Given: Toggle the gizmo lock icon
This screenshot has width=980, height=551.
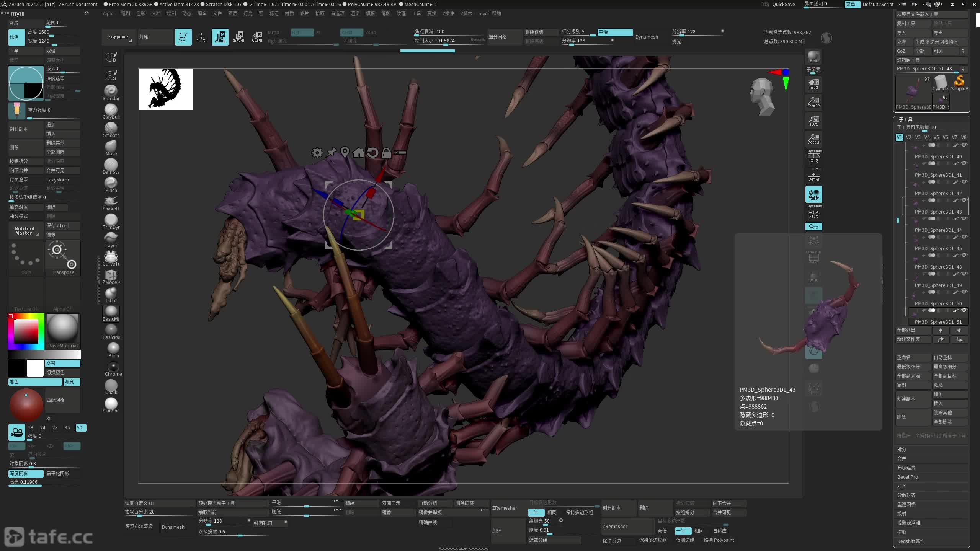Looking at the screenshot, I should coord(386,153).
